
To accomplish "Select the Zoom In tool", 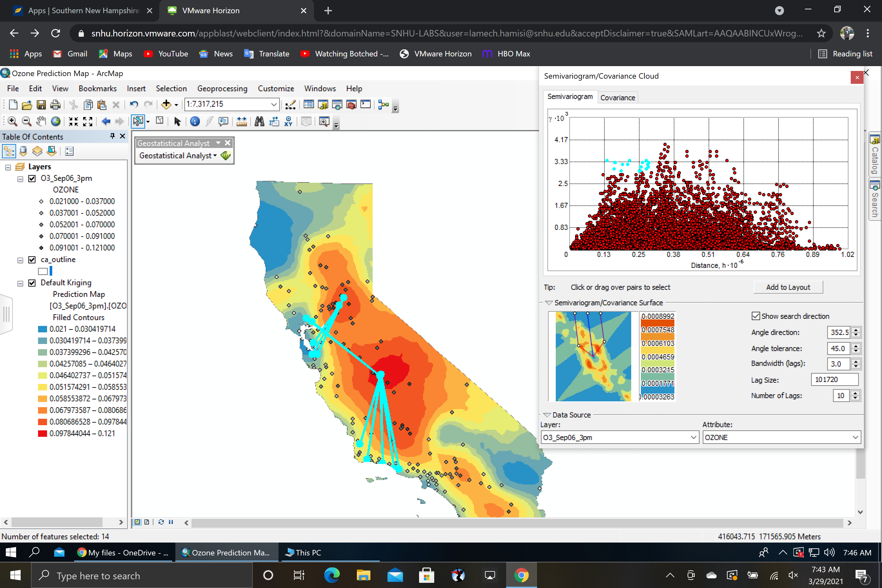I will pos(12,122).
